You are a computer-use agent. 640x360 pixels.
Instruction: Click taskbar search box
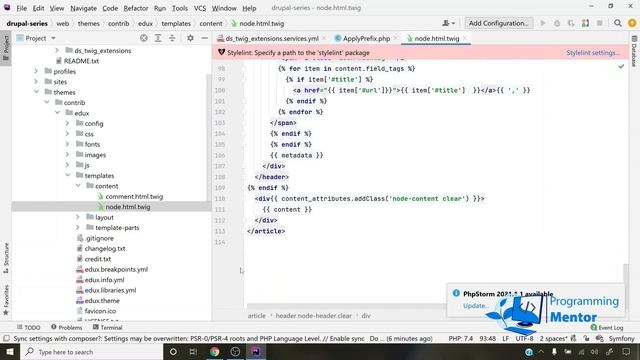click(x=91, y=351)
